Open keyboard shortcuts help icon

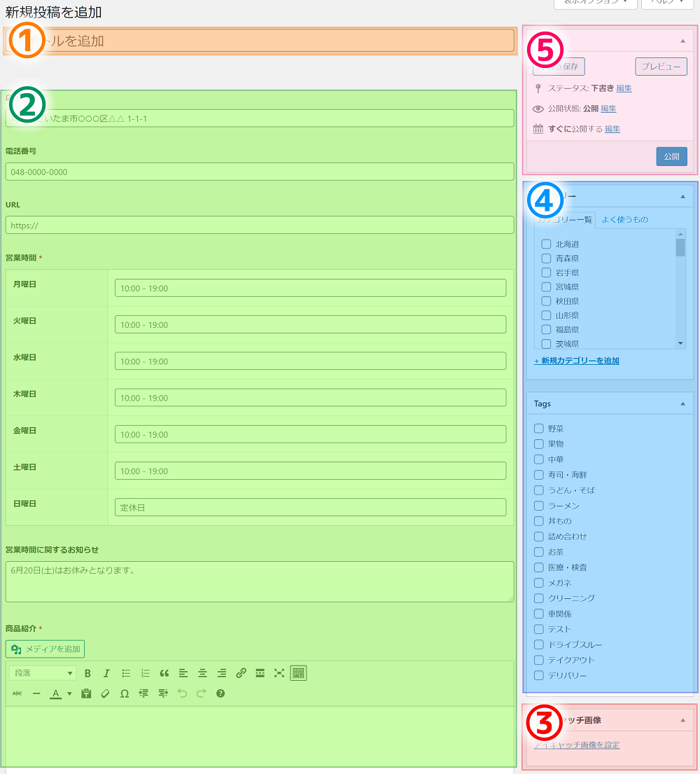point(220,693)
